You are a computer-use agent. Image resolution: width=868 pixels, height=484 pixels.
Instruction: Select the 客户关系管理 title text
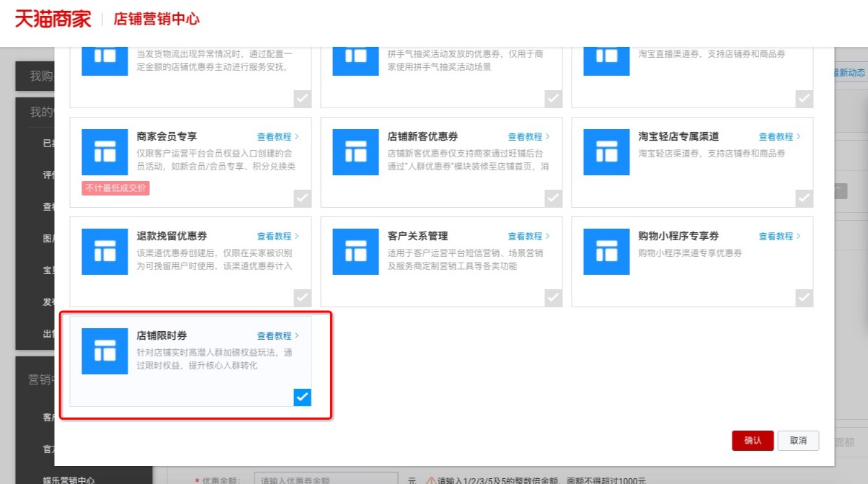pos(418,236)
